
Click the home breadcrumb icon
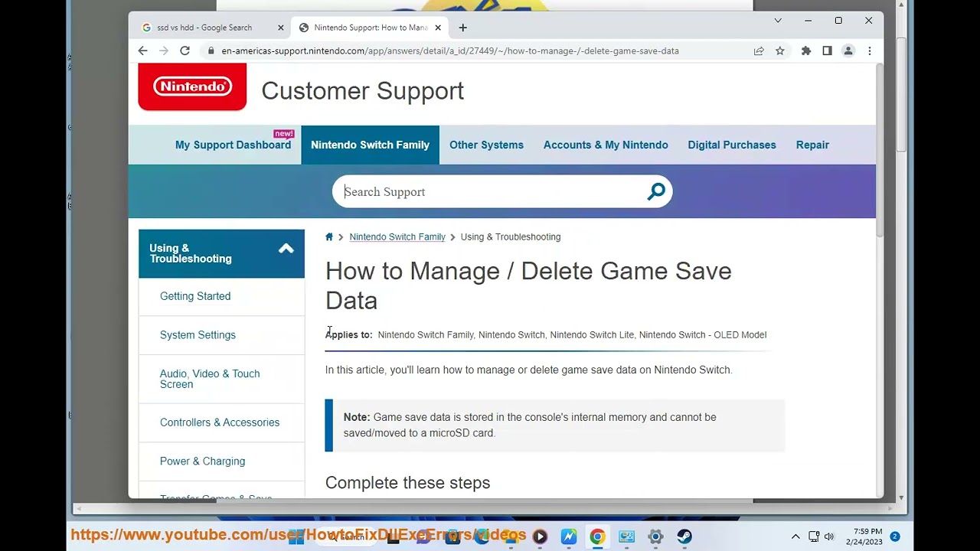329,237
